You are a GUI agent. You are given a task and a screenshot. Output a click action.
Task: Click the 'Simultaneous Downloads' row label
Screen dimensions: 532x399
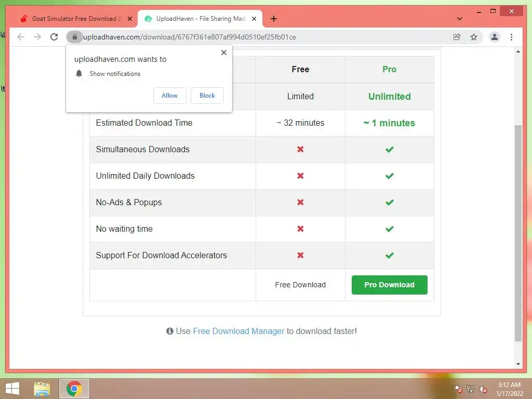tap(142, 149)
